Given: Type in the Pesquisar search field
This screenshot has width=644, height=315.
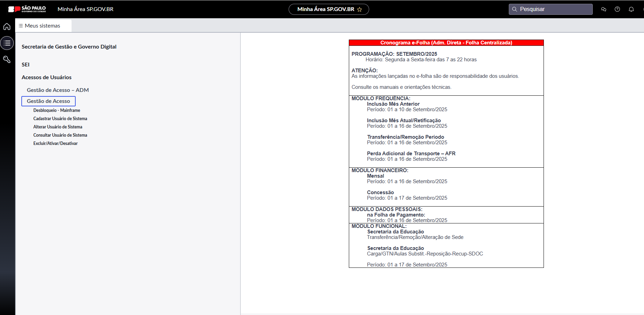Looking at the screenshot, I should (x=554, y=9).
